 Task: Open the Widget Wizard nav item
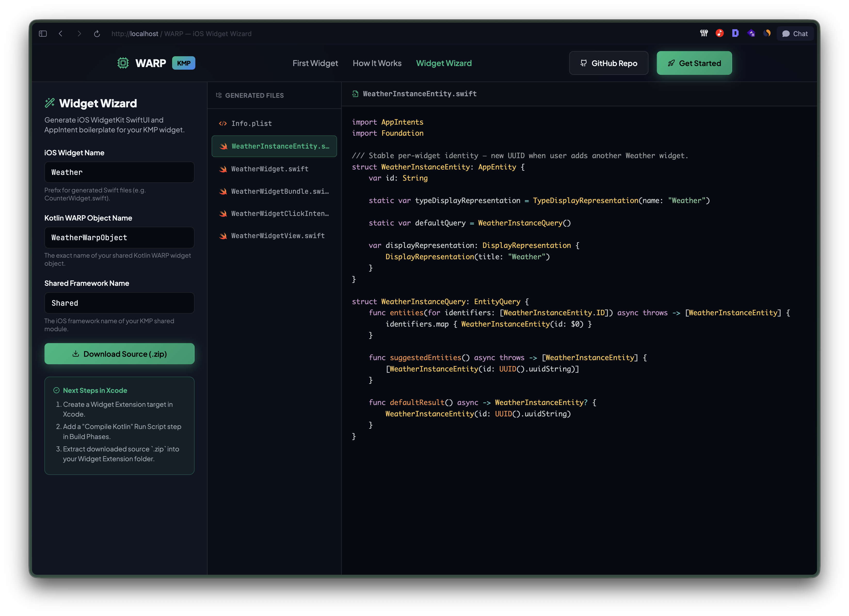tap(444, 63)
